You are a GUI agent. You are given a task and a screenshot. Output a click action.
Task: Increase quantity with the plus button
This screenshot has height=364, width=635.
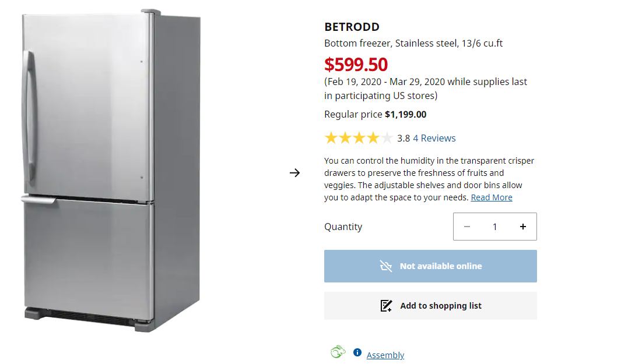pyautogui.click(x=523, y=227)
